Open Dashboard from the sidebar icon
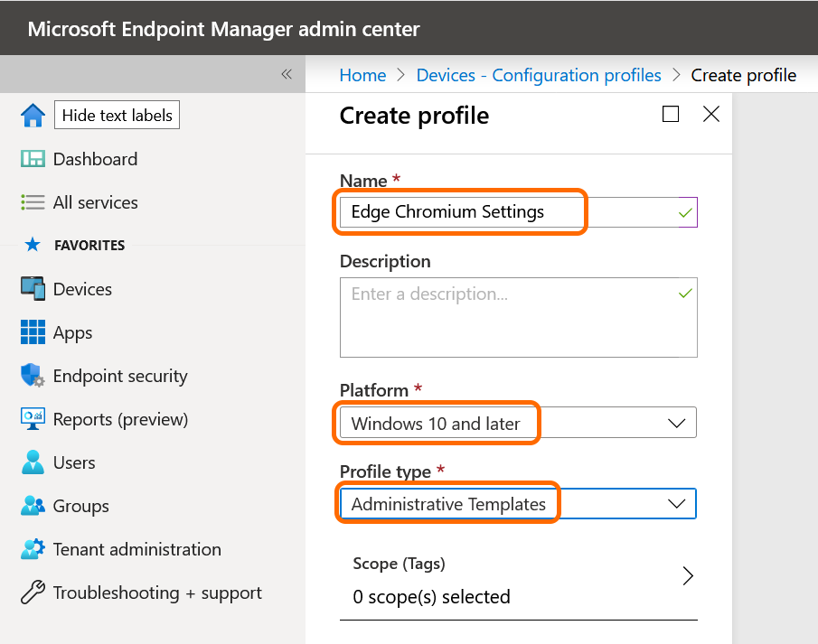The image size is (818, 644). pyautogui.click(x=33, y=159)
